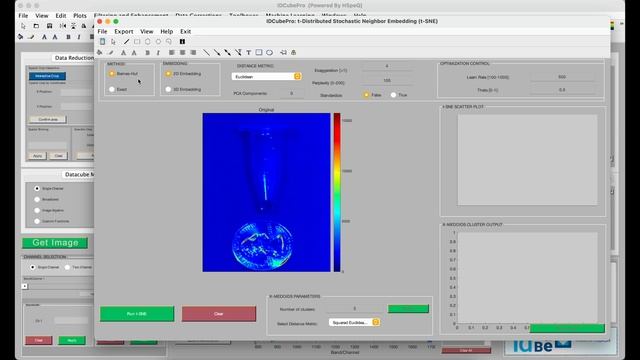Click green button beside Number of clusters

tap(408, 309)
